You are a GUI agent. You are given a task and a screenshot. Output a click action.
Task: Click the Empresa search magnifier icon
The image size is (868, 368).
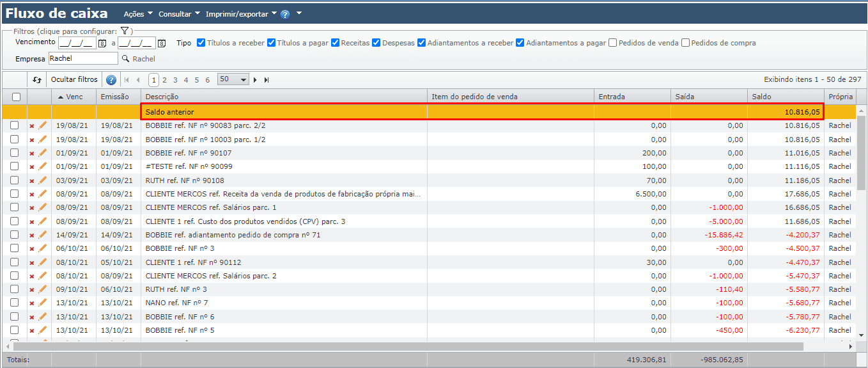point(125,59)
